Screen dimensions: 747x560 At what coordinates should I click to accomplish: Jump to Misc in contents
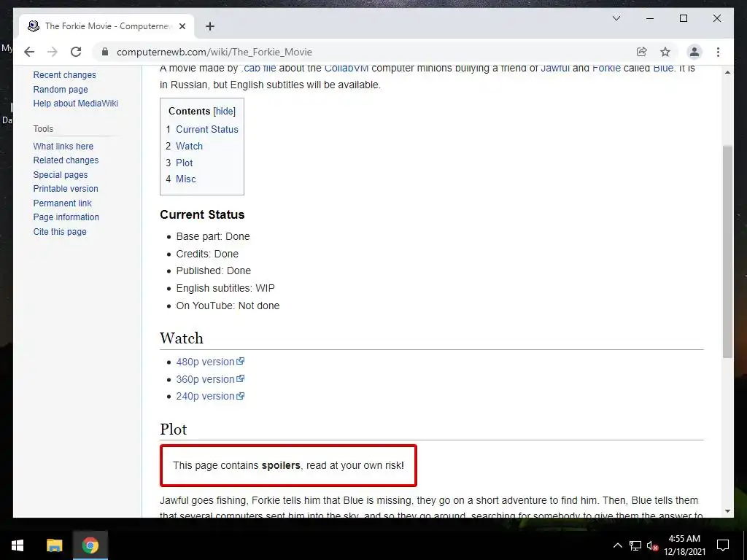tap(186, 179)
